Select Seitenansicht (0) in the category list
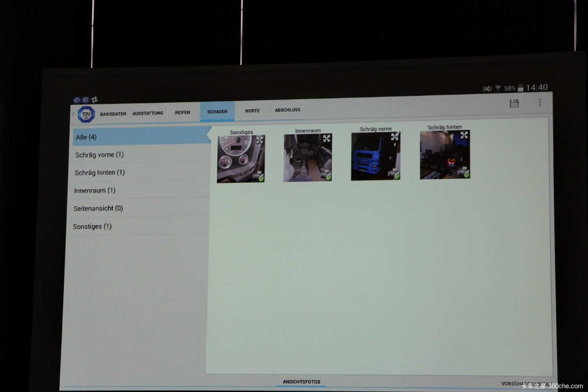This screenshot has width=588, height=392. [98, 208]
